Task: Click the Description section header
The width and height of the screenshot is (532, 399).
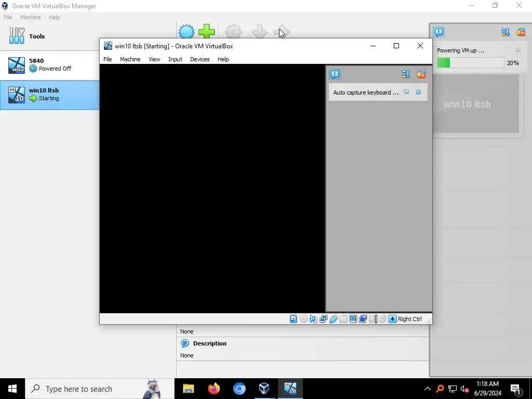Action: coord(210,343)
